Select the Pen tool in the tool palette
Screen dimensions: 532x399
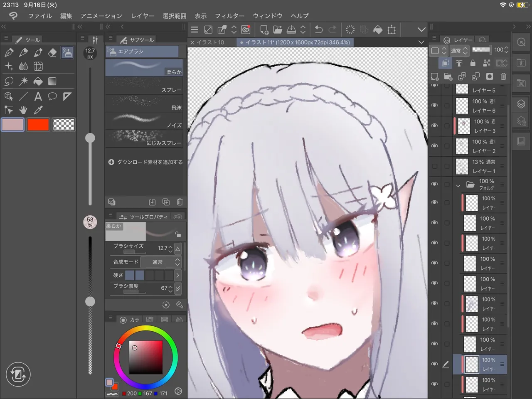[x=9, y=52]
